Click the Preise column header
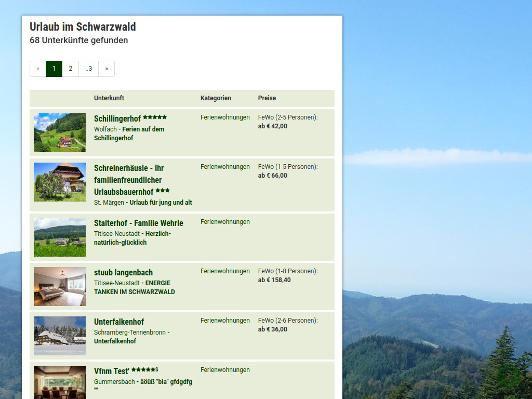This screenshot has width=532, height=399. click(267, 98)
